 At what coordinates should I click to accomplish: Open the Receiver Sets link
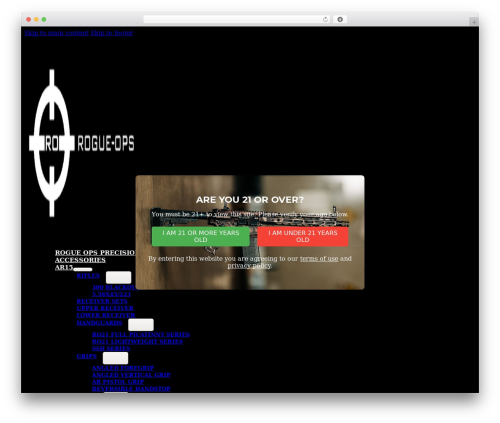[102, 301]
